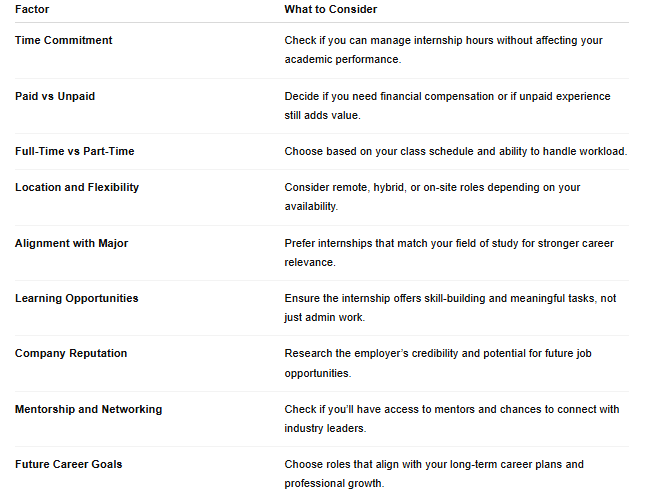Screen dimensions: 667x500
Task: Click the "Mentorship and Networking" factor
Action: 88,409
